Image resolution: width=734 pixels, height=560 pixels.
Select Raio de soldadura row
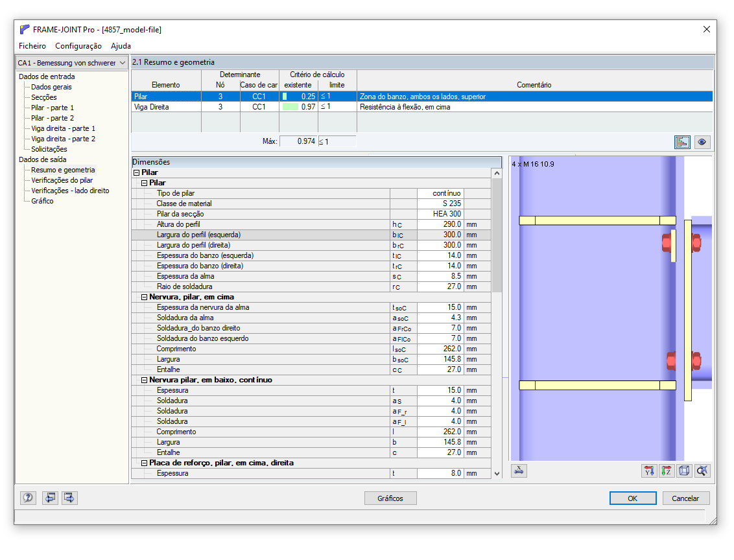(311, 286)
